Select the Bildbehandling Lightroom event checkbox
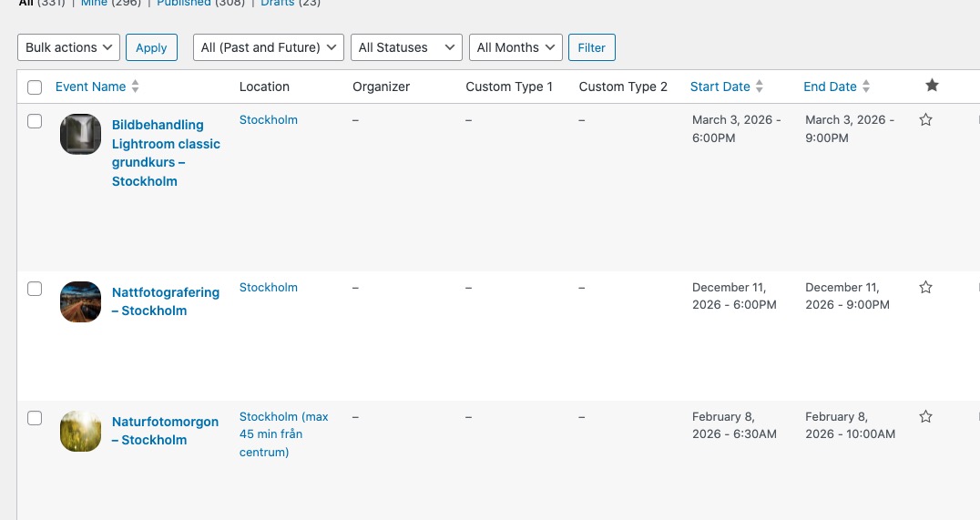The width and height of the screenshot is (980, 520). click(35, 120)
